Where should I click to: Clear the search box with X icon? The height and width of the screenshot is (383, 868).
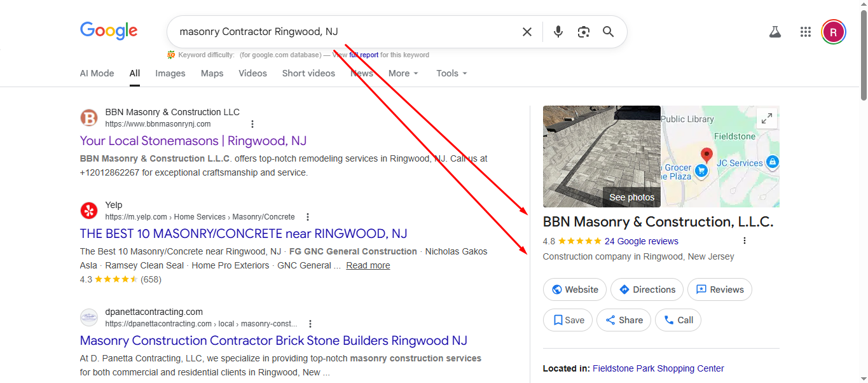click(x=527, y=32)
